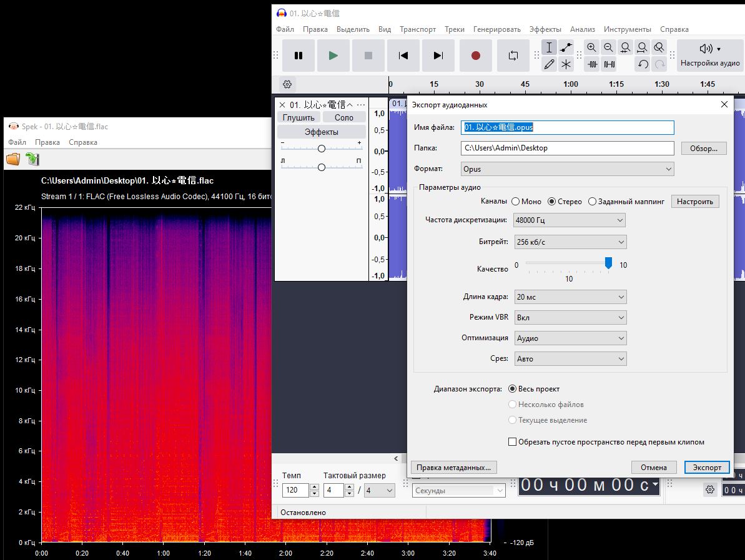Open the Format dropdown set to Opus
745x560 pixels.
tap(567, 169)
